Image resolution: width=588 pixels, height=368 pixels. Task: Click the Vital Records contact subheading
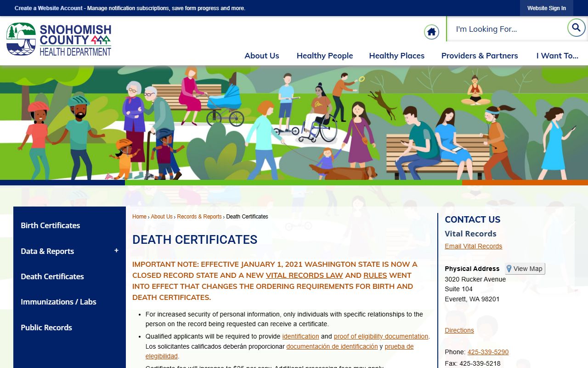[x=470, y=234]
